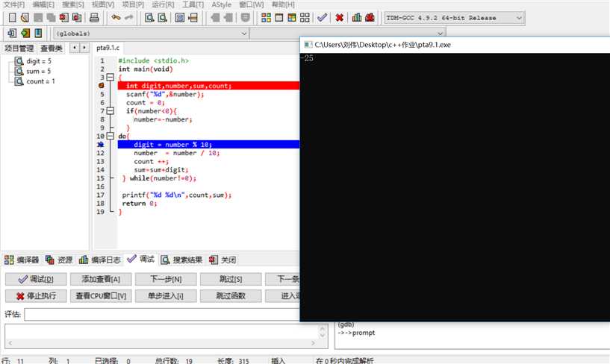Click the 关闭 tab in bottom panel
This screenshot has height=364, width=610.
coord(223,260)
